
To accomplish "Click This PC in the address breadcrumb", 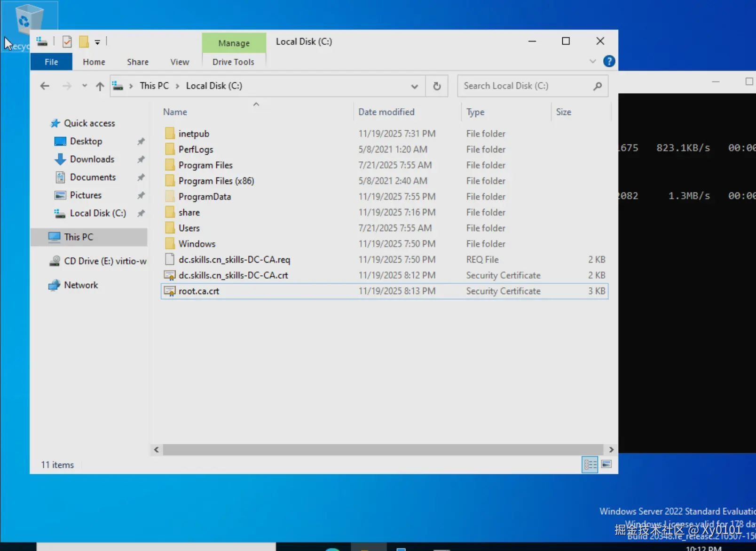I will 154,86.
